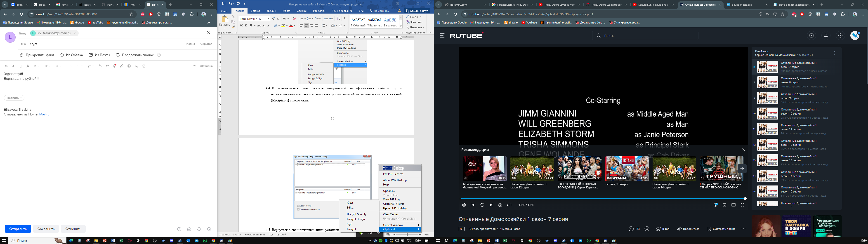
Task: Click Rutube upload video icon
Action: [x=811, y=35]
